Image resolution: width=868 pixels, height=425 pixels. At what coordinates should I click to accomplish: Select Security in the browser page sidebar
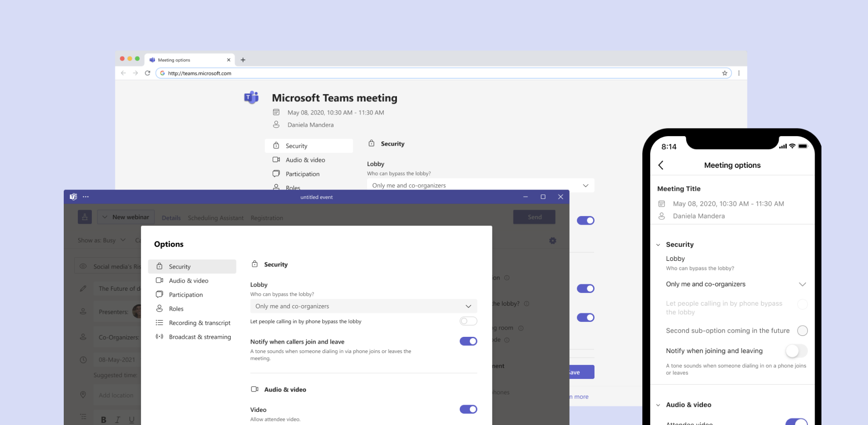coord(309,146)
